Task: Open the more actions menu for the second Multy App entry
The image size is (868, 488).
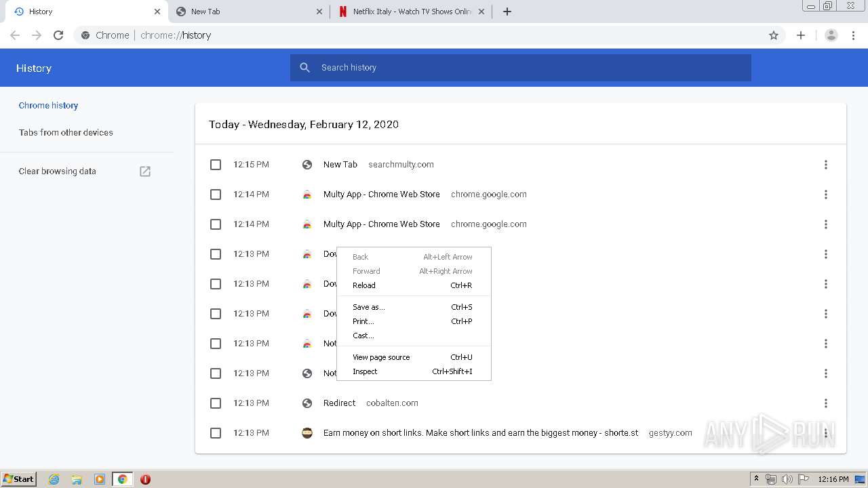Action: tap(826, 224)
